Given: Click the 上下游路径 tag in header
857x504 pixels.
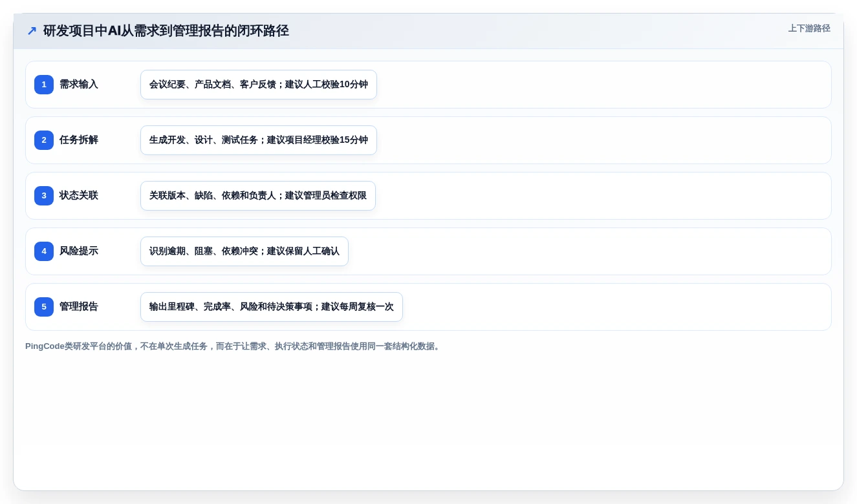Looking at the screenshot, I should [x=809, y=28].
